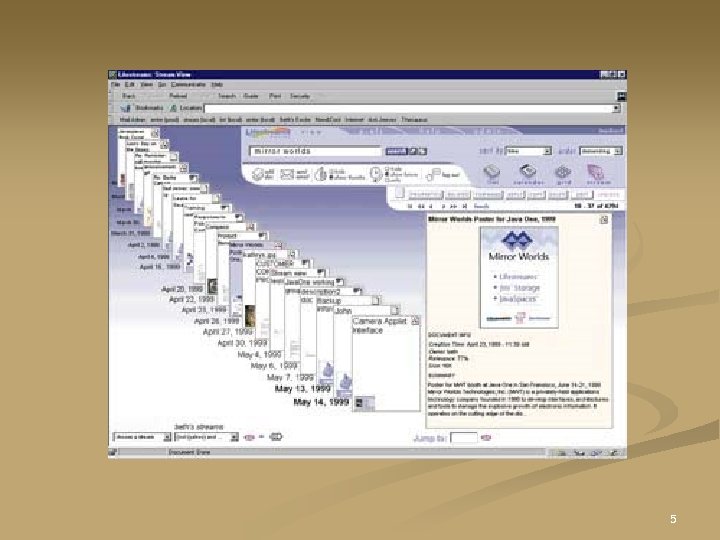Click the May 7, 1999 date label
The image size is (720, 540).
click(290, 377)
